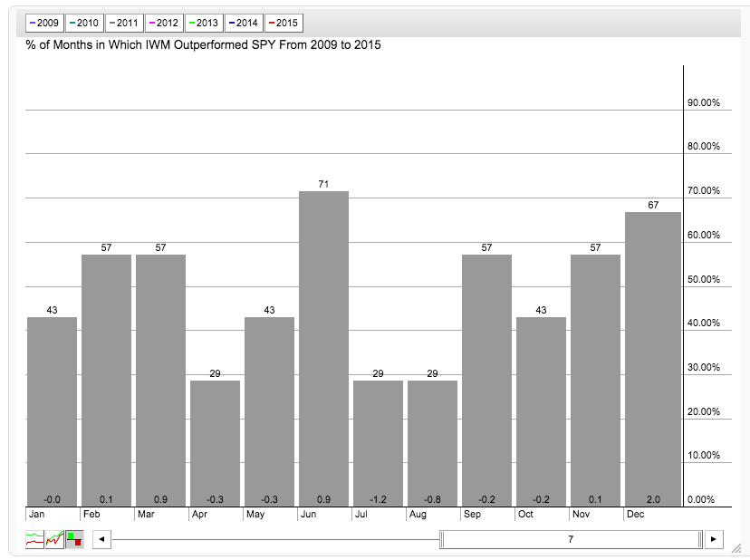
Task: Click the left arrow of the year slider
Action: click(101, 539)
